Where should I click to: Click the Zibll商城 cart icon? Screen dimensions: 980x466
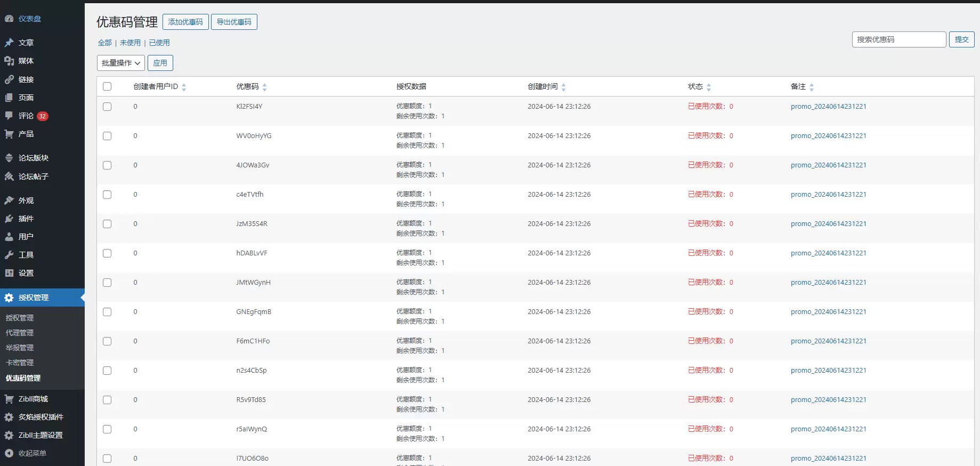(9, 399)
